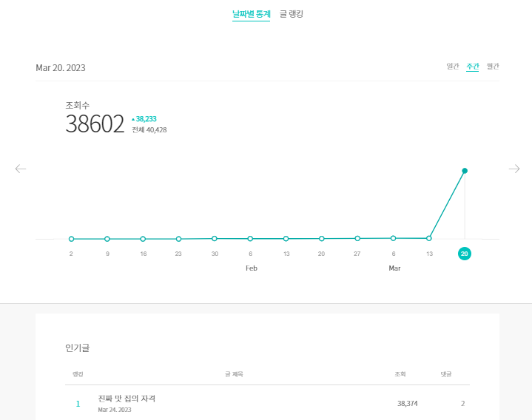The width and height of the screenshot is (532, 420).
Task: Click the comment count 2 cell
Action: pos(462,404)
